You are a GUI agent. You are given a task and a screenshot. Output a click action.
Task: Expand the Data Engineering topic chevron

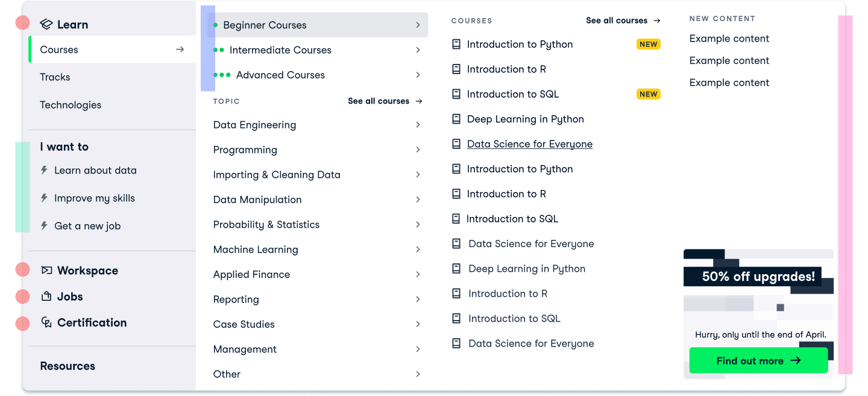(418, 125)
